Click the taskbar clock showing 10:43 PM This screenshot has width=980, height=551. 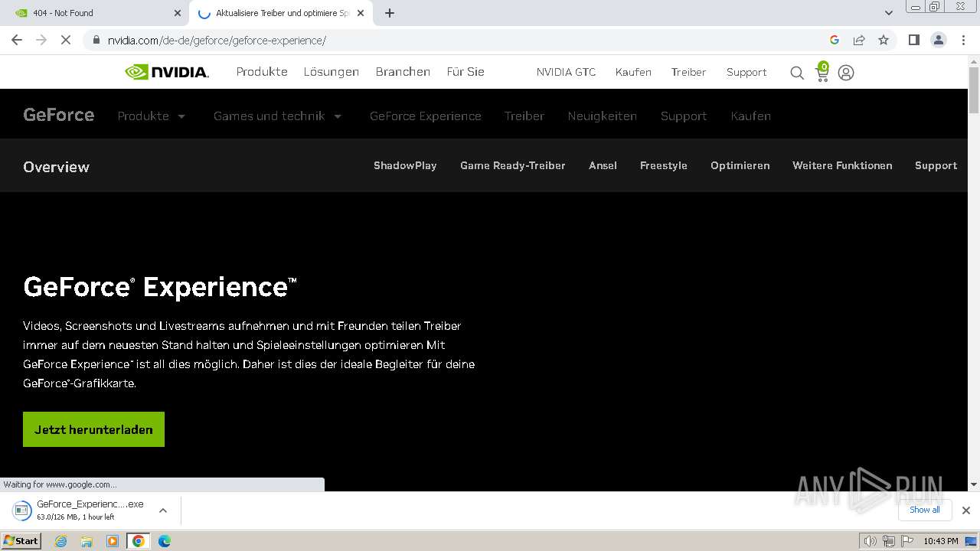tap(941, 541)
